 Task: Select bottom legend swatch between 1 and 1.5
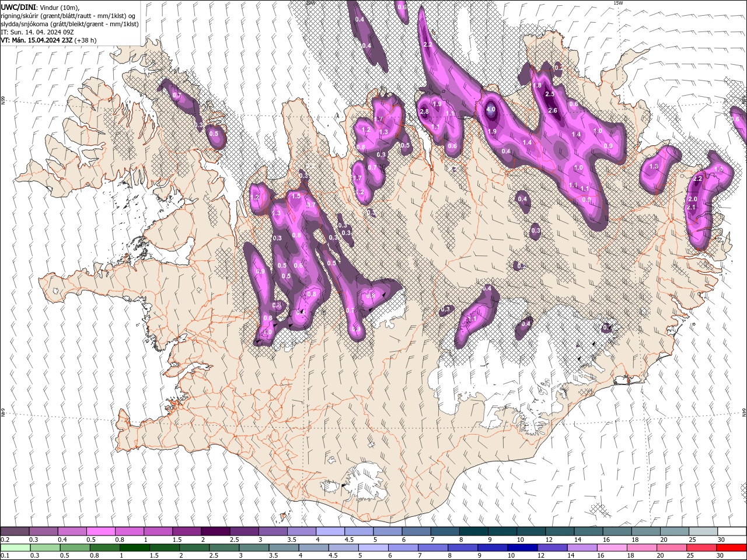134,548
